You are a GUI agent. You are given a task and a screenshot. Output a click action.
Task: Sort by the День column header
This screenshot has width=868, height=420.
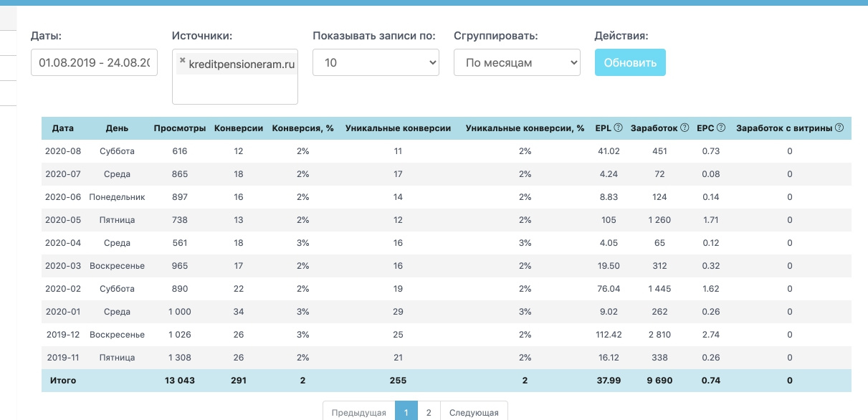click(117, 128)
